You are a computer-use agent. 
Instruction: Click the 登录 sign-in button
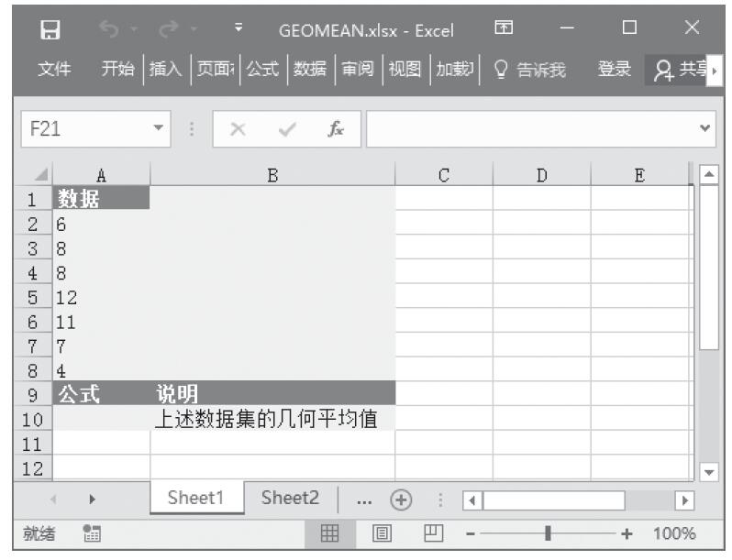tap(615, 70)
